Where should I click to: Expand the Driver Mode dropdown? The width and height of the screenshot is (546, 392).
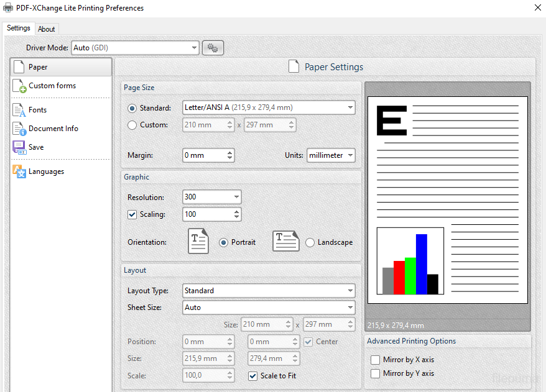pyautogui.click(x=136, y=48)
